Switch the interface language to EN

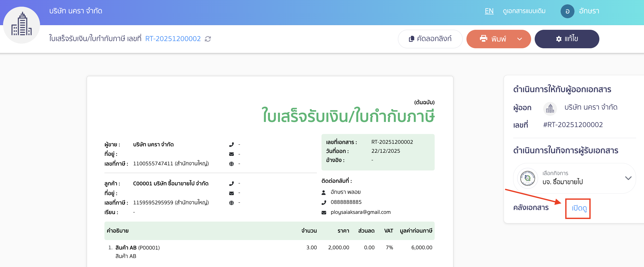tap(489, 11)
